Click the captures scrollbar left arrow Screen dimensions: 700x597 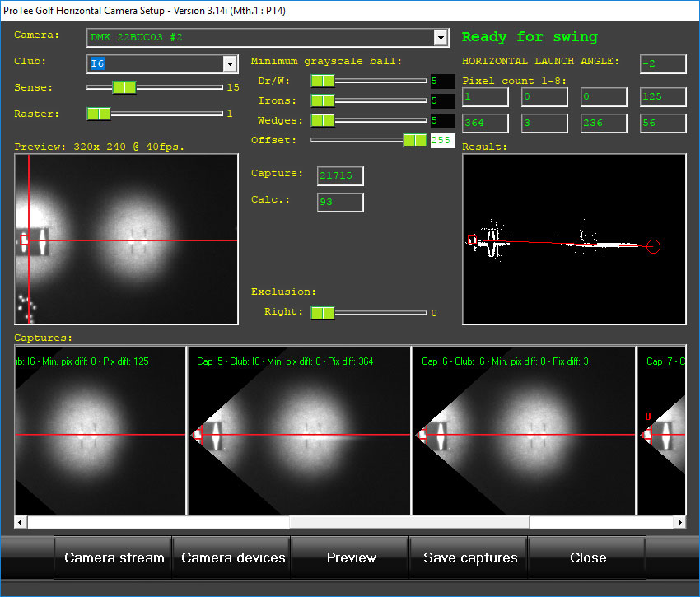(20, 522)
